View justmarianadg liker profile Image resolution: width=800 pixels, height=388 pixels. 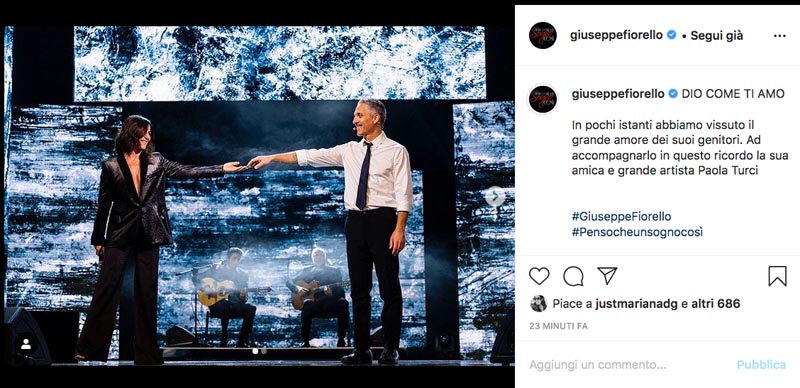pyautogui.click(x=636, y=304)
